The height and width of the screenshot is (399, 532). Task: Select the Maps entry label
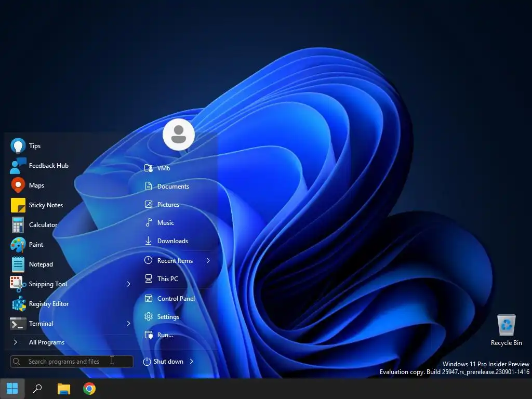pyautogui.click(x=36, y=185)
